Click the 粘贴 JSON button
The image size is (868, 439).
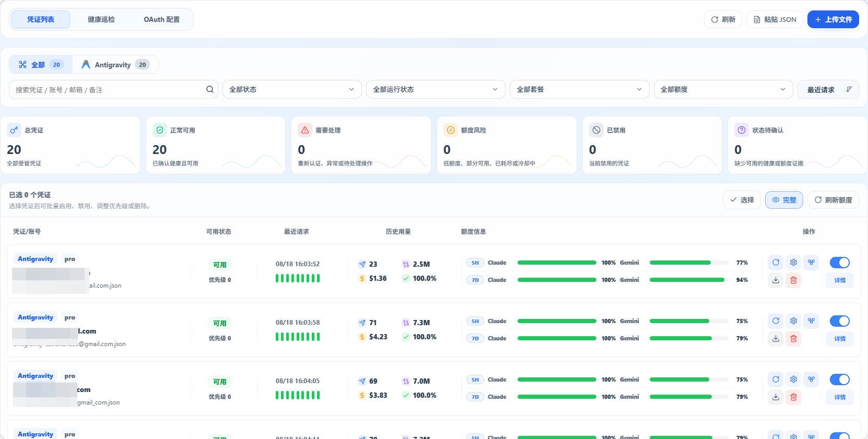tap(775, 19)
